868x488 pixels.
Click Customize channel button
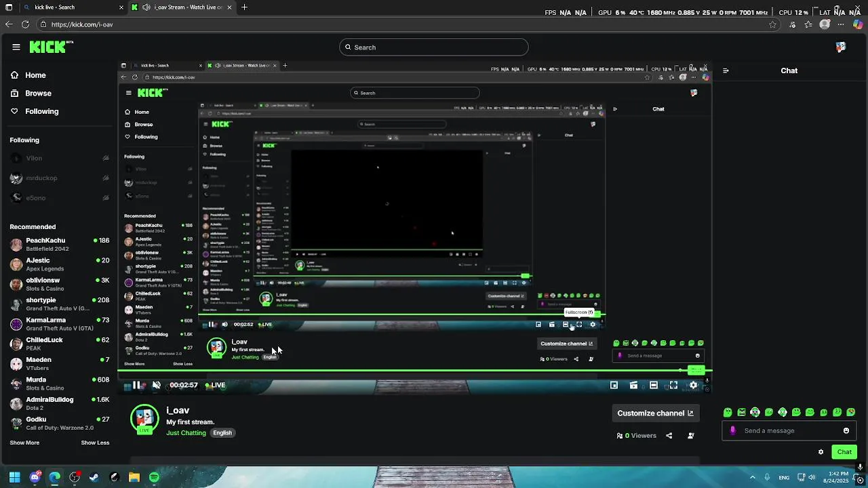(655, 413)
